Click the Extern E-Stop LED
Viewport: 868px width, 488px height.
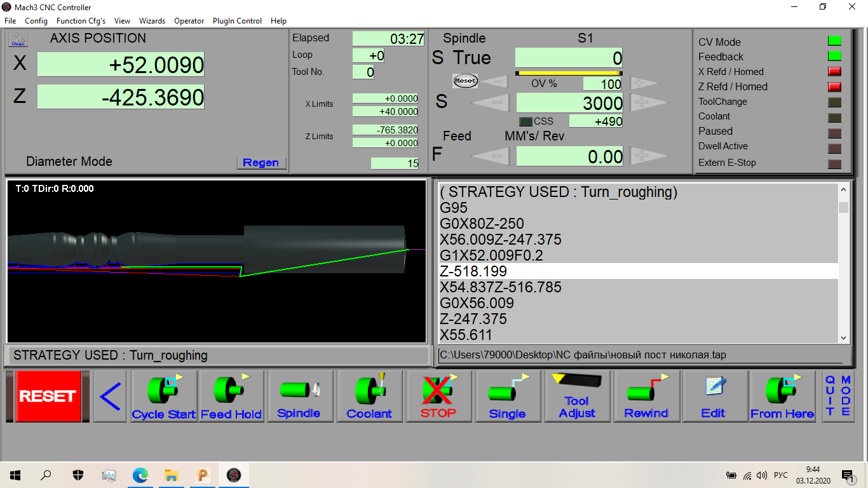click(834, 164)
